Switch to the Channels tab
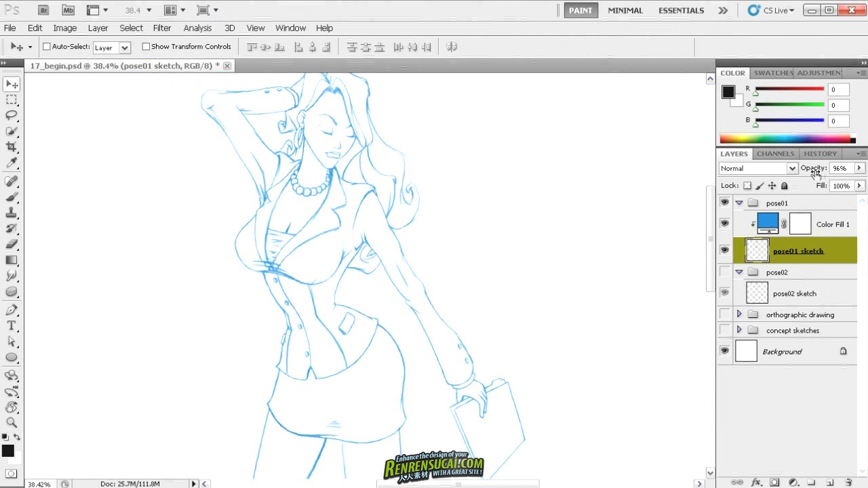The height and width of the screenshot is (488, 868). click(x=775, y=154)
